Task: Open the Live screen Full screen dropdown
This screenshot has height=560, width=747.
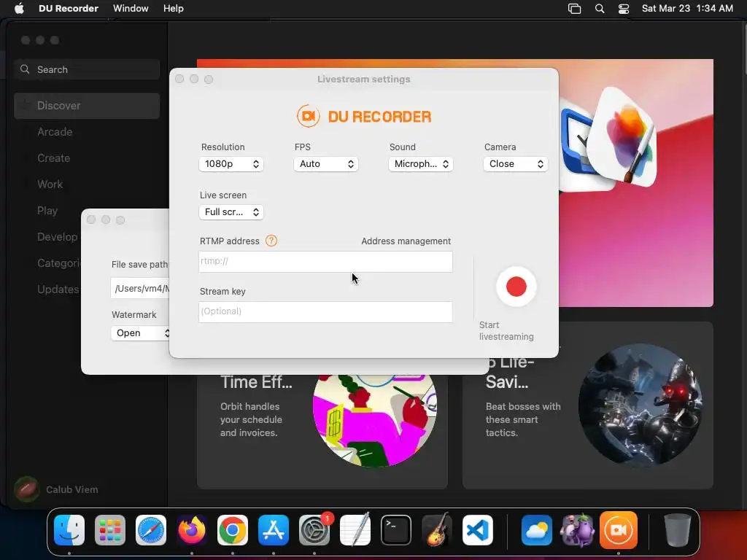Action: coord(231,212)
